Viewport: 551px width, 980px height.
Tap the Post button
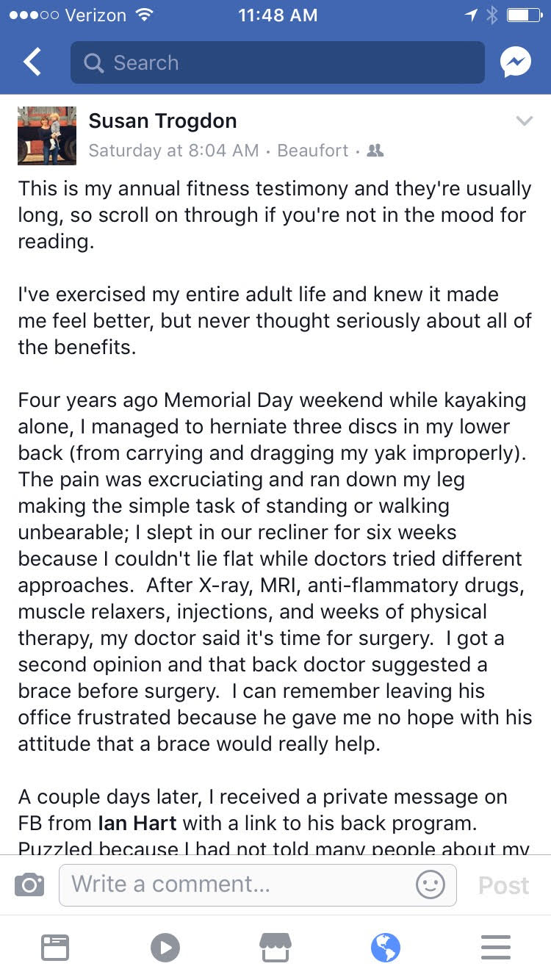(503, 885)
